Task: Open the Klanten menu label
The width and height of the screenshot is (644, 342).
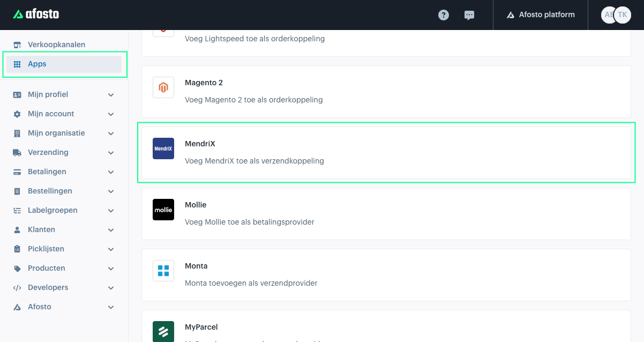Action: [x=41, y=229]
